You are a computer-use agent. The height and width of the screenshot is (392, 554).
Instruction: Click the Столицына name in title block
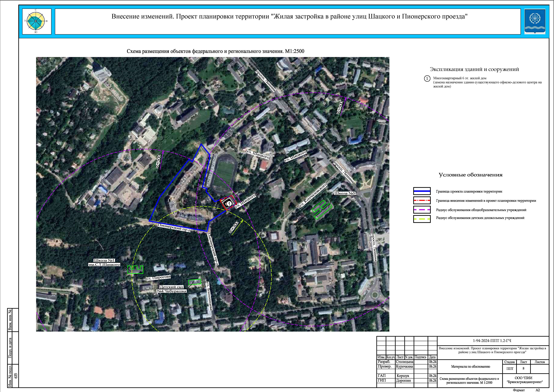(x=404, y=362)
